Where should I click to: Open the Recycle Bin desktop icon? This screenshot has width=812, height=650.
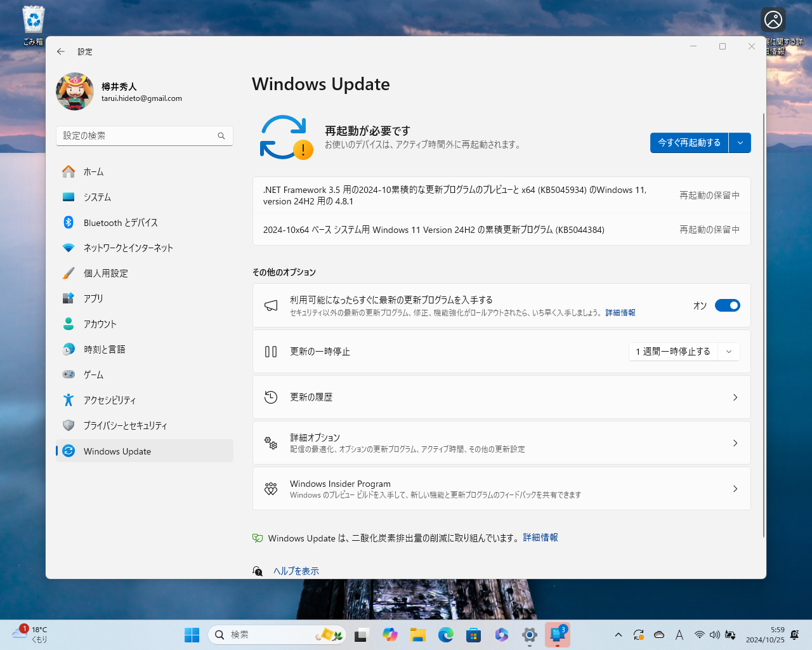[33, 25]
